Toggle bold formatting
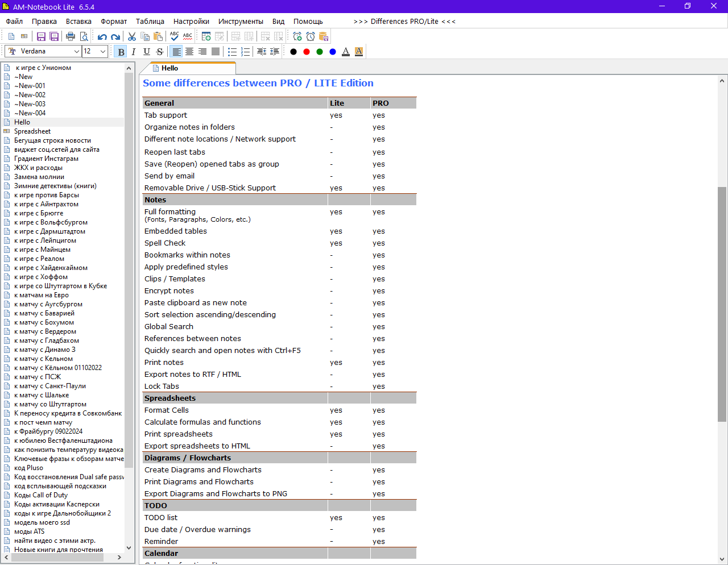Image resolution: width=728 pixels, height=565 pixels. [121, 52]
